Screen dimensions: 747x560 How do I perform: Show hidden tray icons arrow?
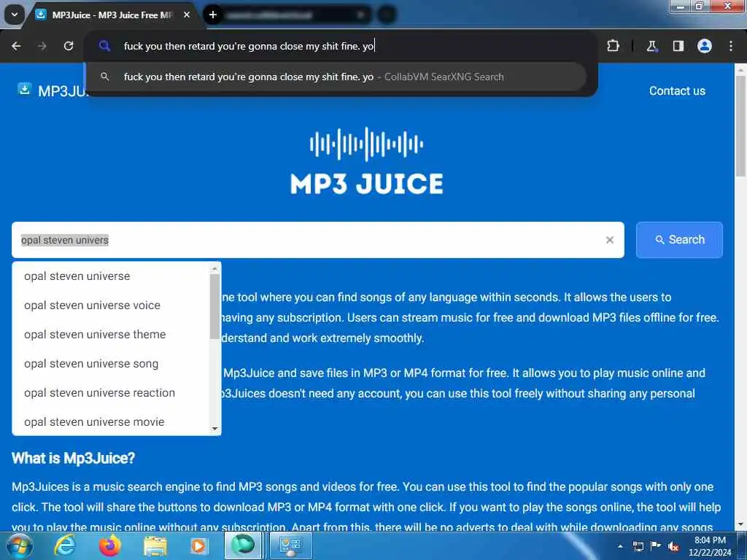click(620, 546)
